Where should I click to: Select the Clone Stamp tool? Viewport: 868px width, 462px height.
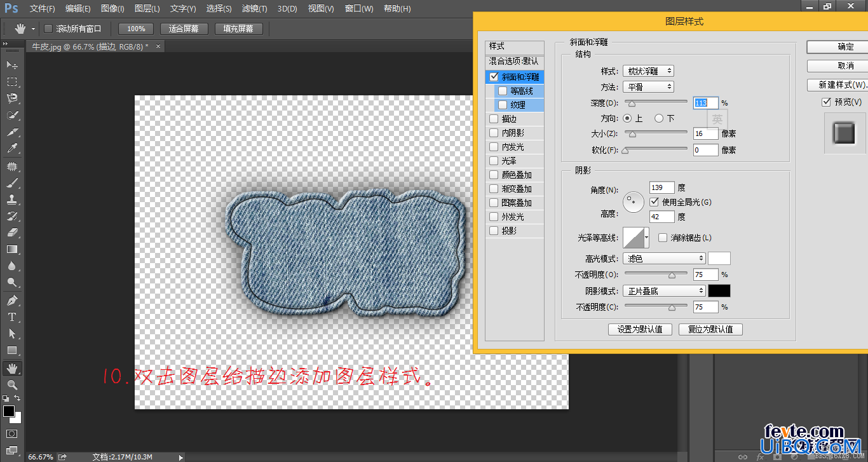coord(12,200)
